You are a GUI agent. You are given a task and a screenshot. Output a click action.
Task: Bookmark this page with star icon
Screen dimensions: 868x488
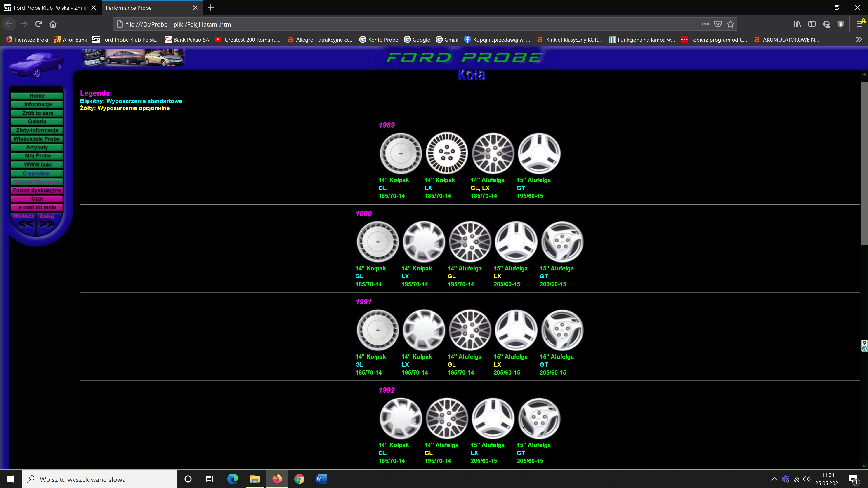tap(730, 24)
